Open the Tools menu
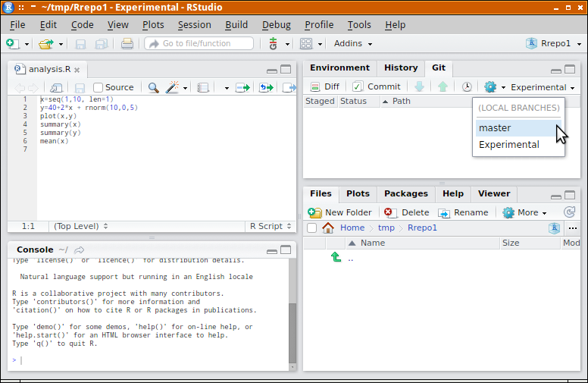588x383 pixels. pos(359,25)
